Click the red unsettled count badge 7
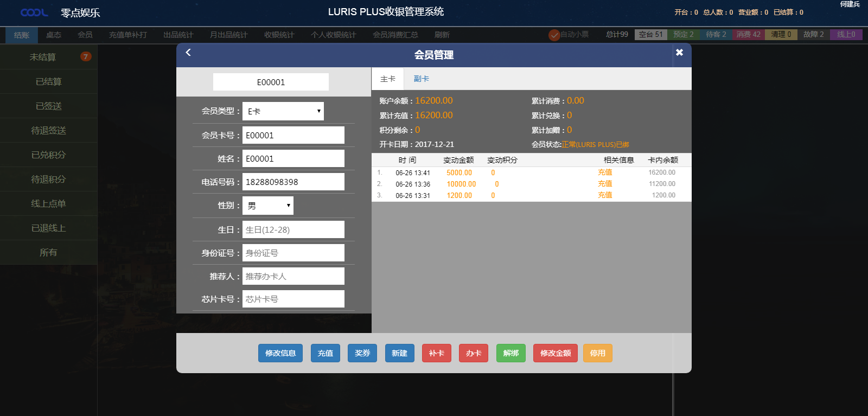Image resolution: width=868 pixels, height=416 pixels. pyautogui.click(x=85, y=56)
